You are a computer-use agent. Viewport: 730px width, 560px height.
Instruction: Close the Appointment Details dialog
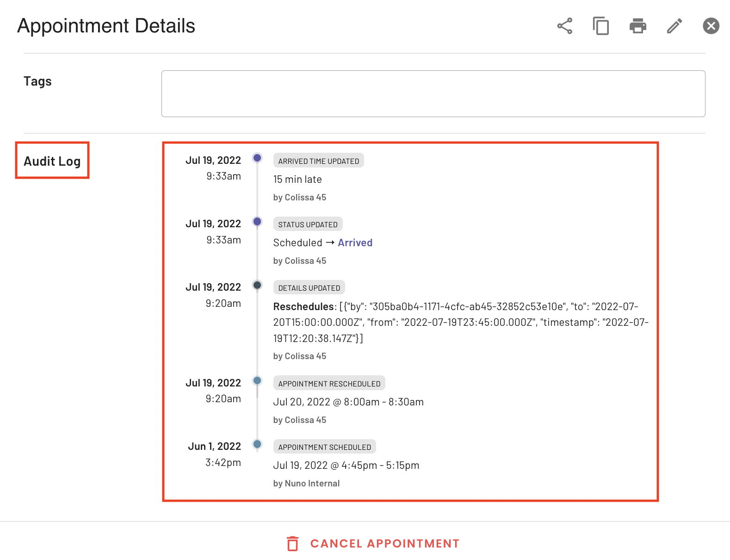point(711,26)
